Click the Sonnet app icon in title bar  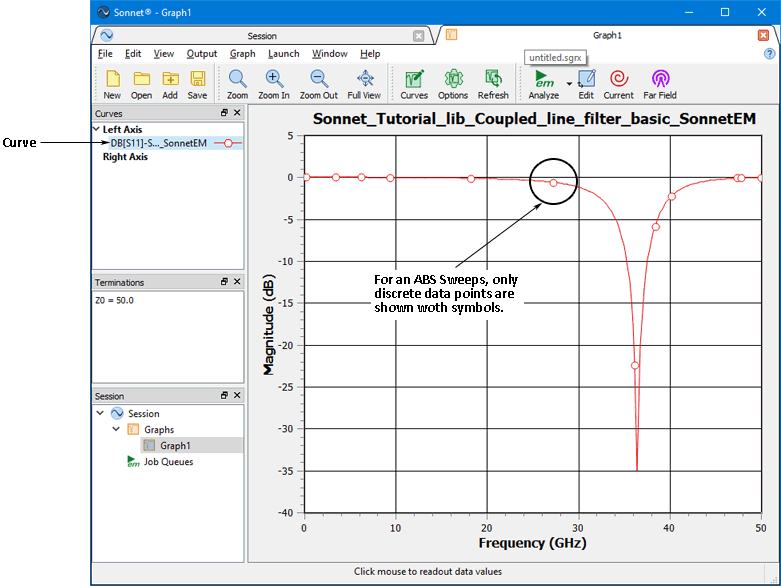point(103,12)
